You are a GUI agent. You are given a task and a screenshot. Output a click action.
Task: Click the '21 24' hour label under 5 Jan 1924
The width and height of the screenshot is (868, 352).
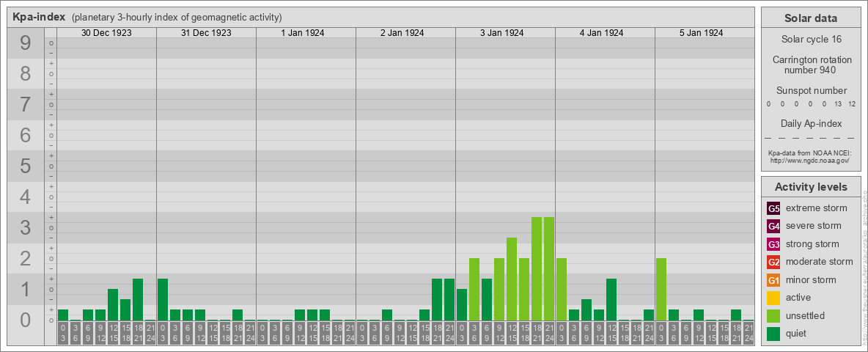tap(749, 333)
